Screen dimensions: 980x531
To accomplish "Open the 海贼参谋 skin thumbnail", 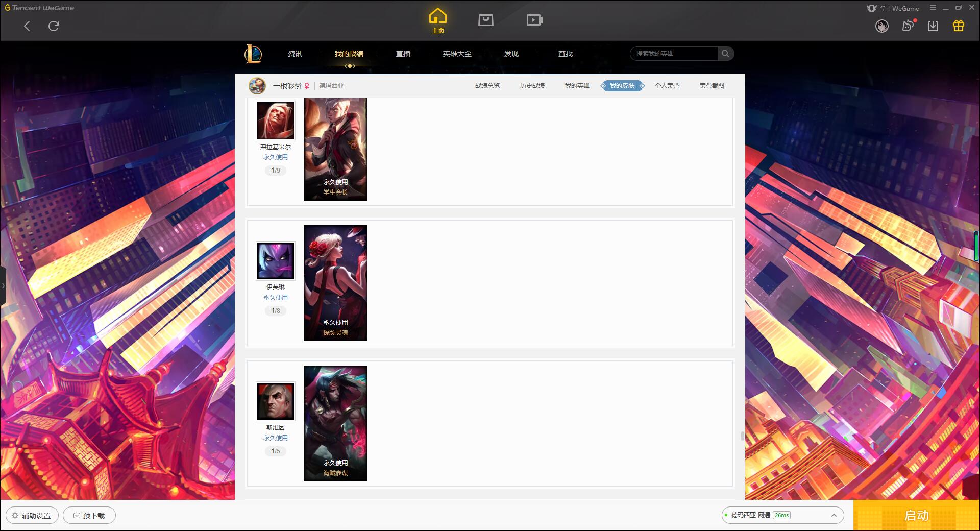I will (335, 423).
